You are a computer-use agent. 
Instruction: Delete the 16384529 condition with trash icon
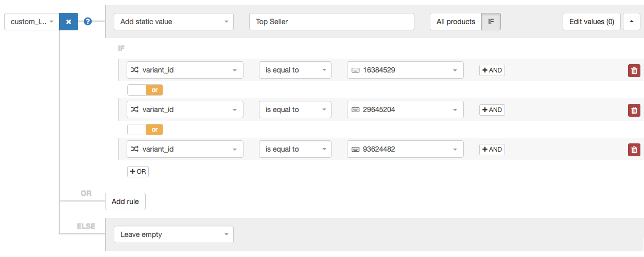pyautogui.click(x=634, y=70)
